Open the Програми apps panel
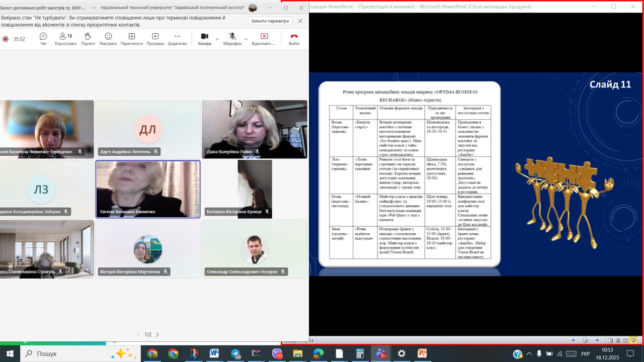Viewport: 644px width, 362px height. [x=155, y=39]
